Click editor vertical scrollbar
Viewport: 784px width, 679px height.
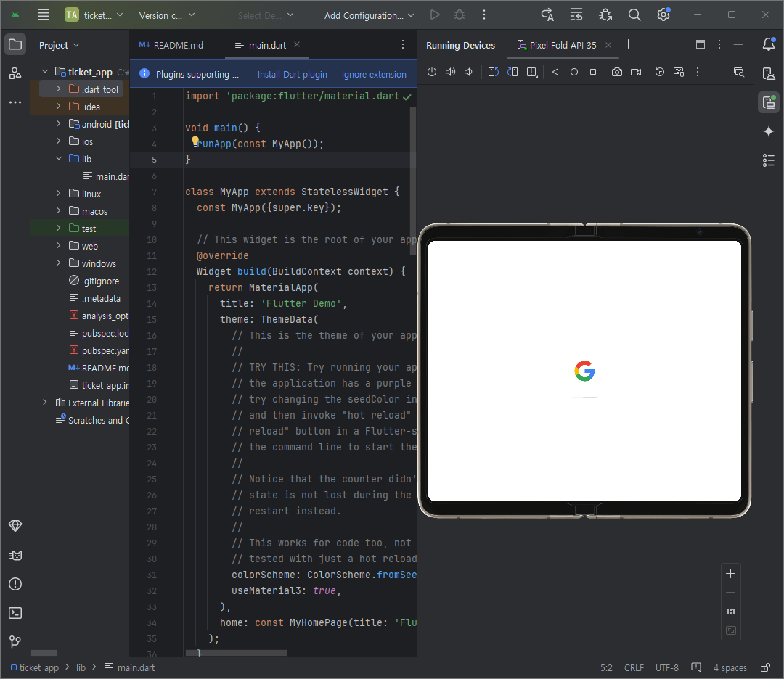click(x=413, y=181)
